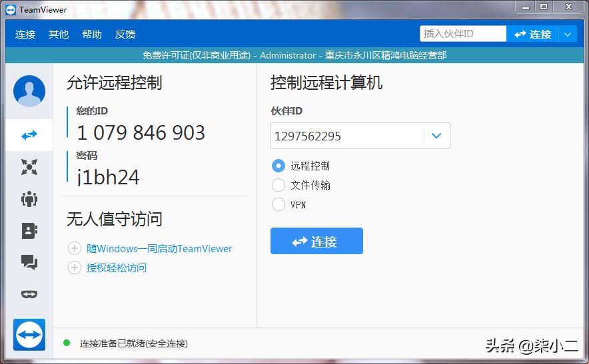
Task: Click the top-bar 连接 button
Action: tap(532, 34)
